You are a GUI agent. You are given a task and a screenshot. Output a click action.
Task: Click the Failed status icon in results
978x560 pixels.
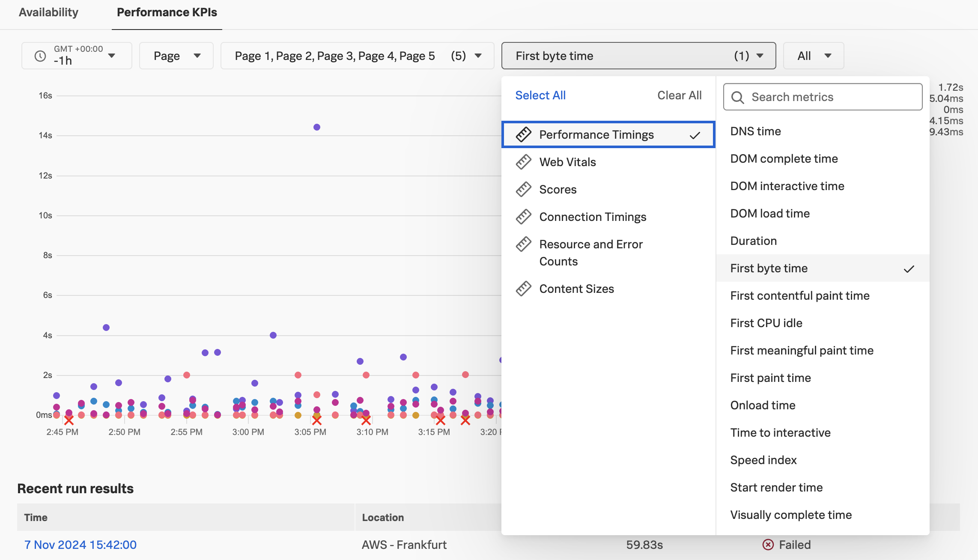(768, 545)
